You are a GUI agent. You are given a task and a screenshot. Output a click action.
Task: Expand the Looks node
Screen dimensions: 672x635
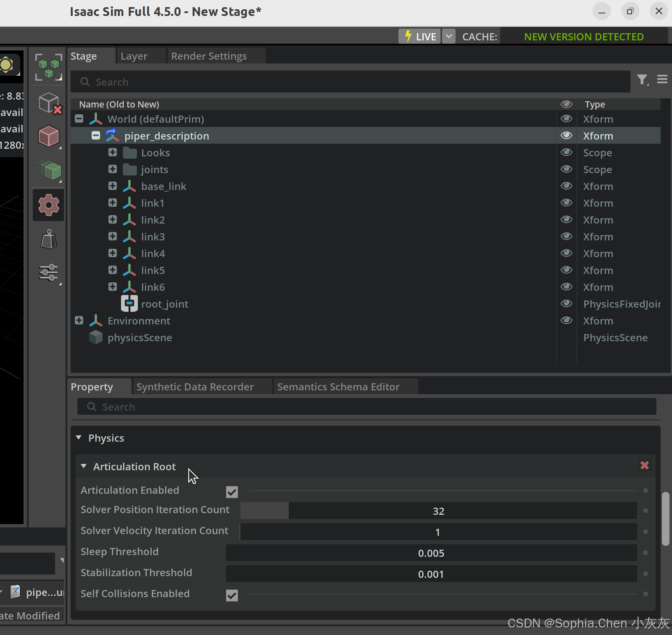pyautogui.click(x=113, y=152)
